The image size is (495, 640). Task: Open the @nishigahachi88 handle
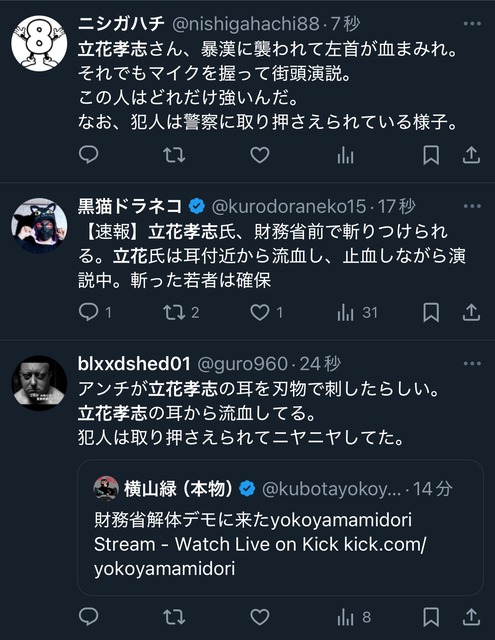tap(246, 24)
